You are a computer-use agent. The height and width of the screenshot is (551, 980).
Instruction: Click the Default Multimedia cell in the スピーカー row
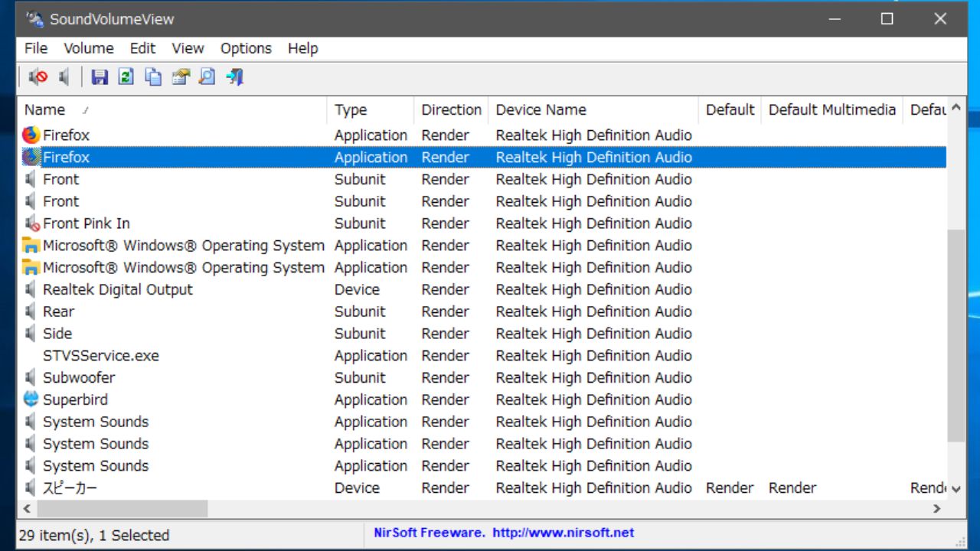(792, 487)
